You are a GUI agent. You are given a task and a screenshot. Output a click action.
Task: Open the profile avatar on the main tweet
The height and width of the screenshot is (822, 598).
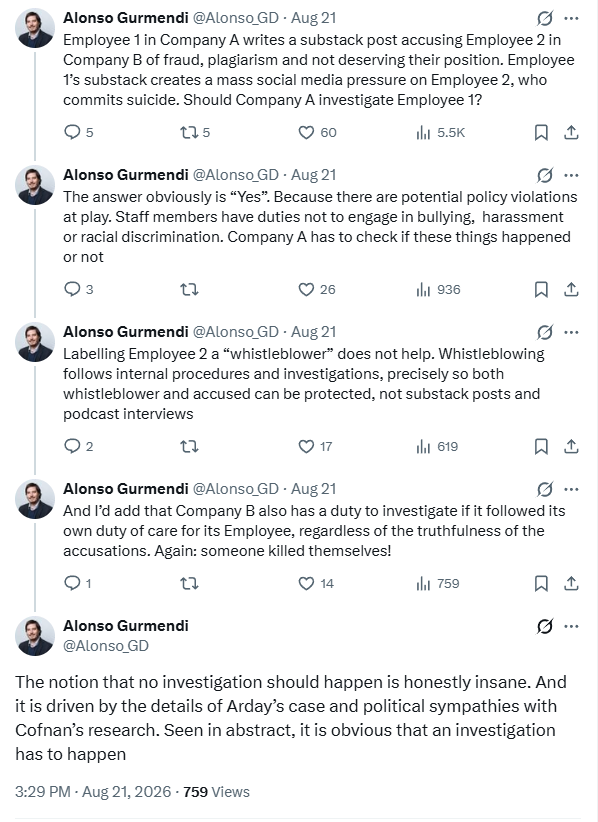35,635
